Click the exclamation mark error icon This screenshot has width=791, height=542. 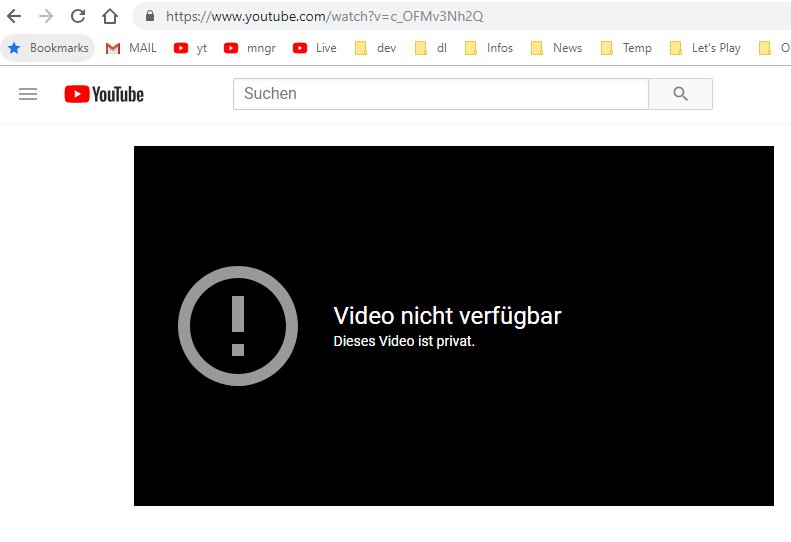point(238,326)
